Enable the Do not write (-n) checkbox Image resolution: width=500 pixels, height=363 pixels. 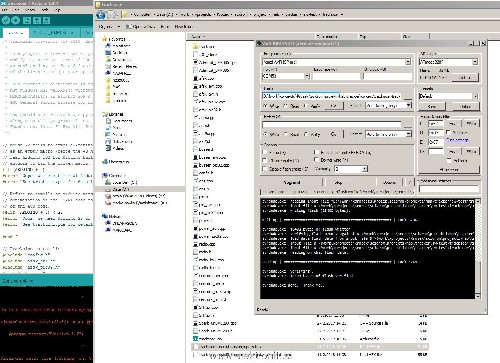(316, 160)
